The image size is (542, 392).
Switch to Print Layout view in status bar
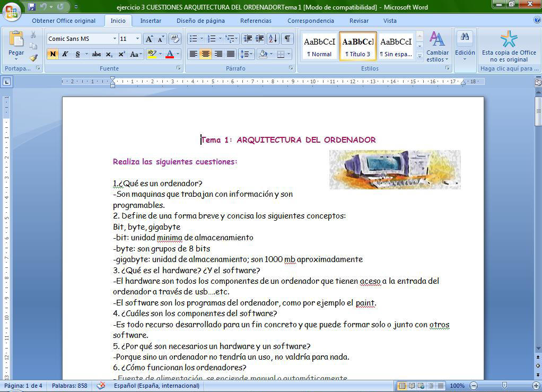coord(402,386)
